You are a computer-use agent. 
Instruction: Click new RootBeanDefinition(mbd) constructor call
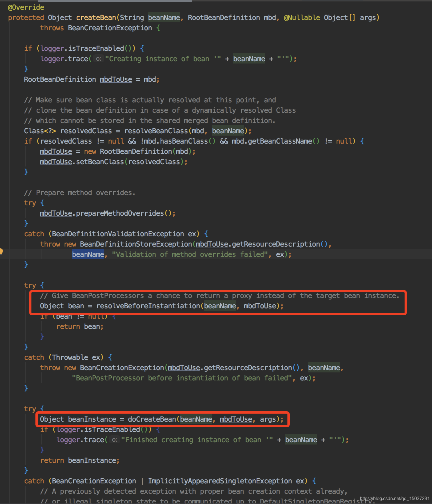coord(137,152)
